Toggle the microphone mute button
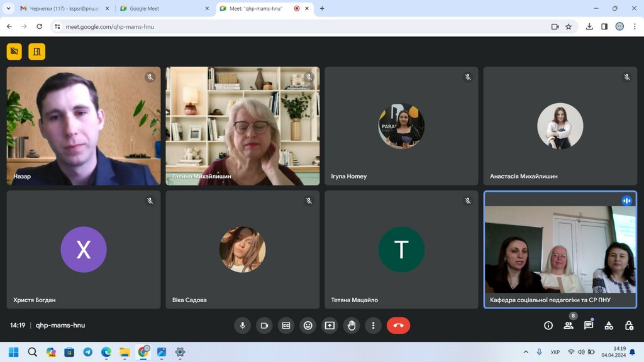644x362 pixels. point(242,326)
